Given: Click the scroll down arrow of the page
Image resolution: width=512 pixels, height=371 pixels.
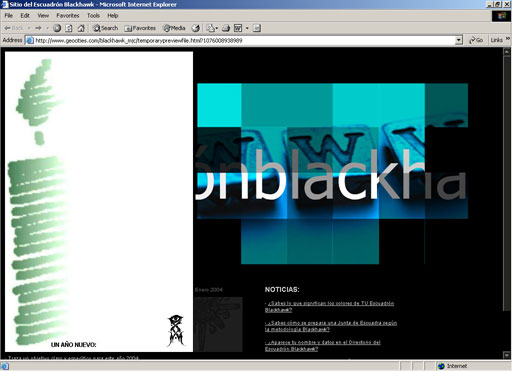Looking at the screenshot, I should (507, 355).
